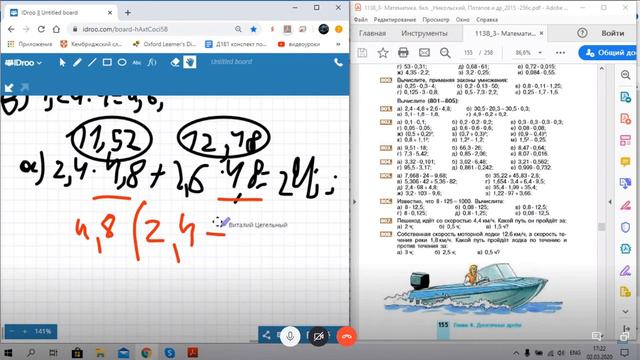The image size is (640, 360).
Task: Select the hand pan tool in IDroo
Action: [x=190, y=62]
